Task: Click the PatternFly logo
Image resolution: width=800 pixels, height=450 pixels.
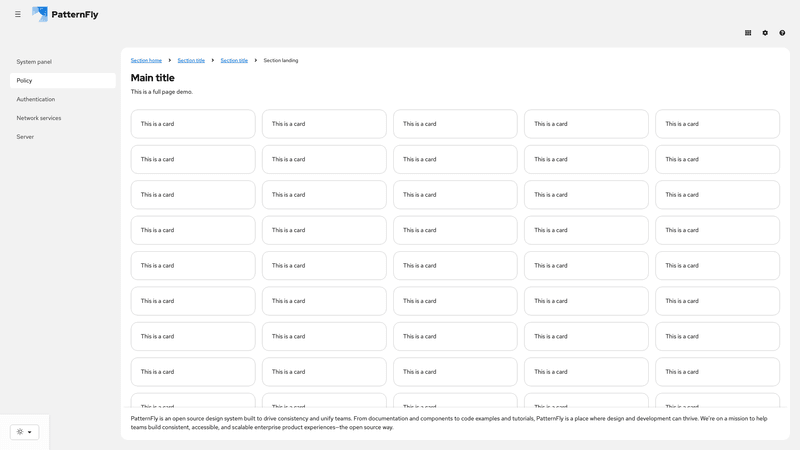Action: tap(65, 14)
